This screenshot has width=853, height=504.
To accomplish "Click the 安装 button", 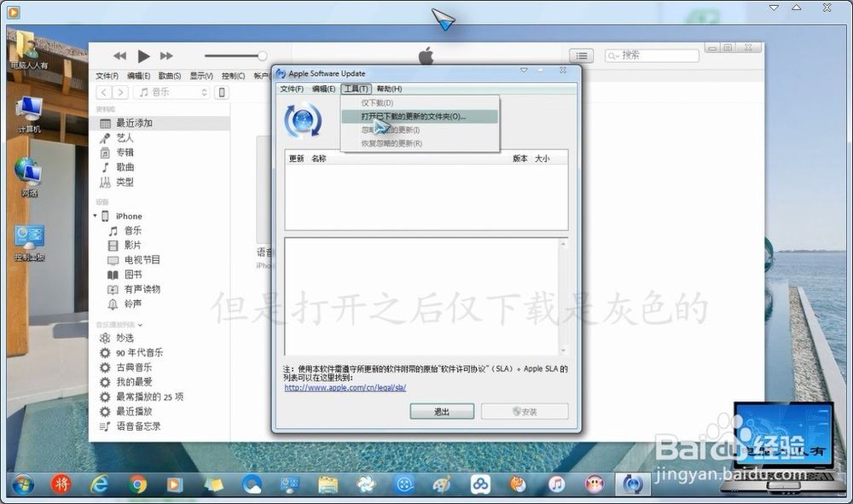I will [525, 412].
